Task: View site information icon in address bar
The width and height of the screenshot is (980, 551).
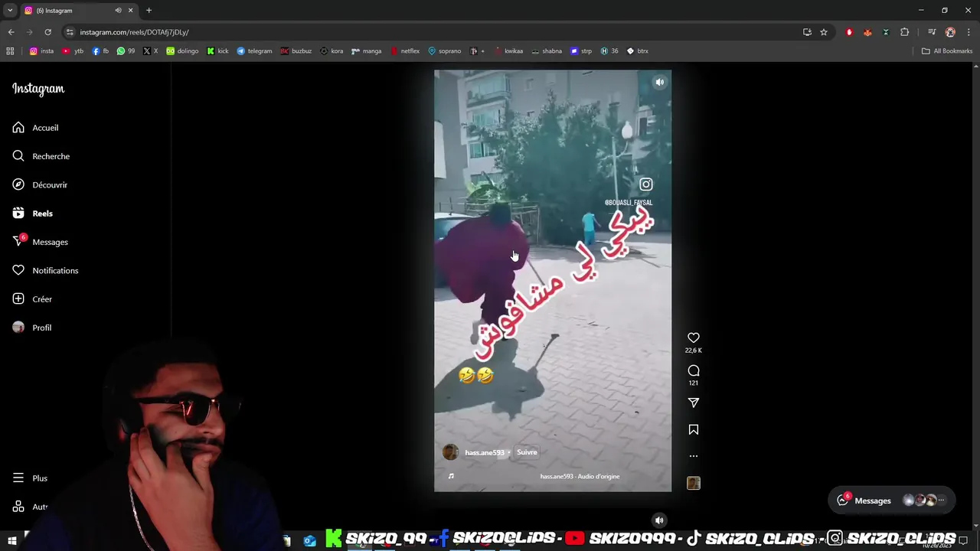Action: click(70, 32)
